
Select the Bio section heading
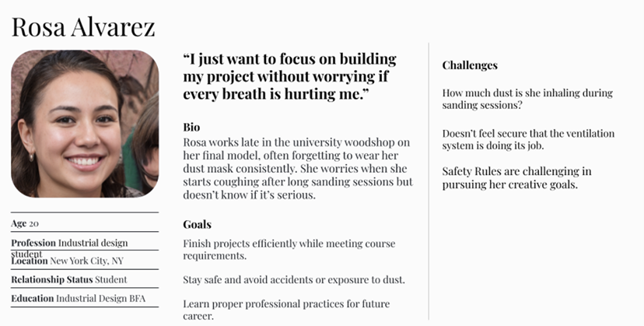[192, 127]
